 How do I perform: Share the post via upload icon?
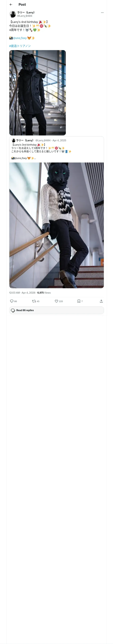point(101,301)
